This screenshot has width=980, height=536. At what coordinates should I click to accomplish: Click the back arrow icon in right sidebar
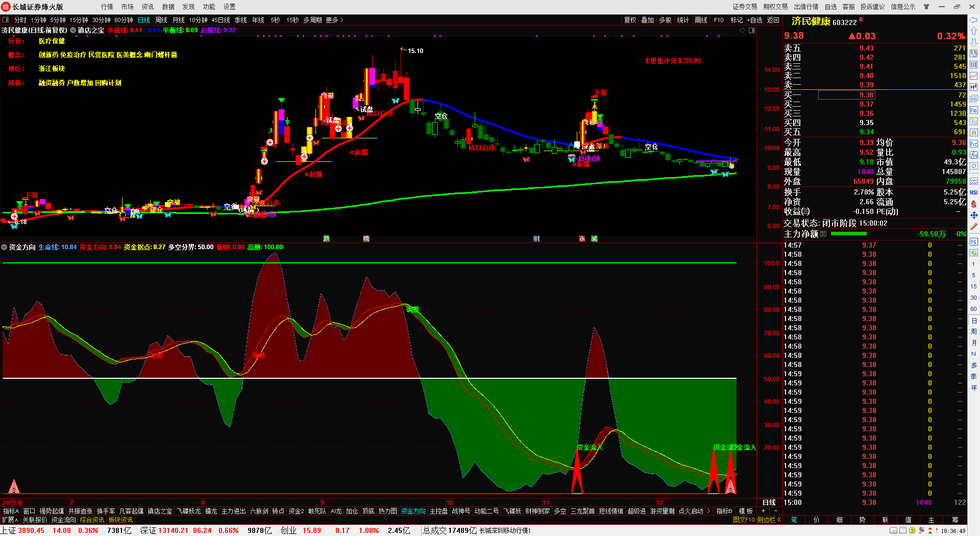click(974, 20)
